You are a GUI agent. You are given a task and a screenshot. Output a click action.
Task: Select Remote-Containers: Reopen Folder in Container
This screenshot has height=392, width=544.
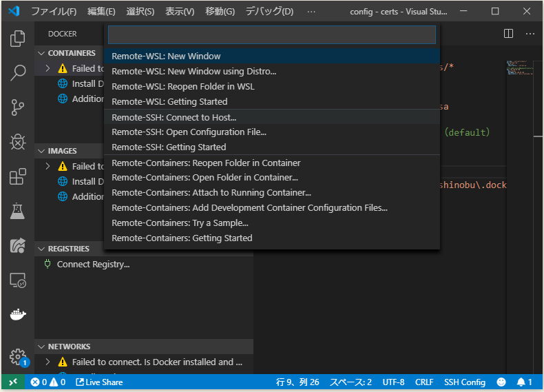(272, 163)
